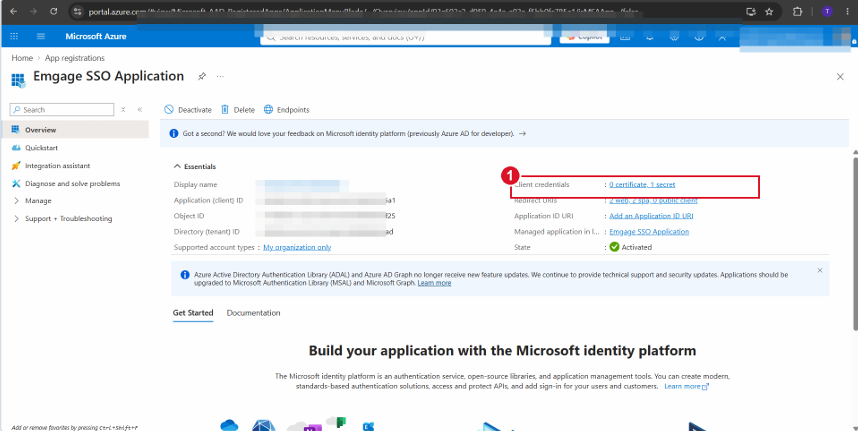Collapse the sidebar with double chevron
858x431 pixels.
(x=140, y=110)
